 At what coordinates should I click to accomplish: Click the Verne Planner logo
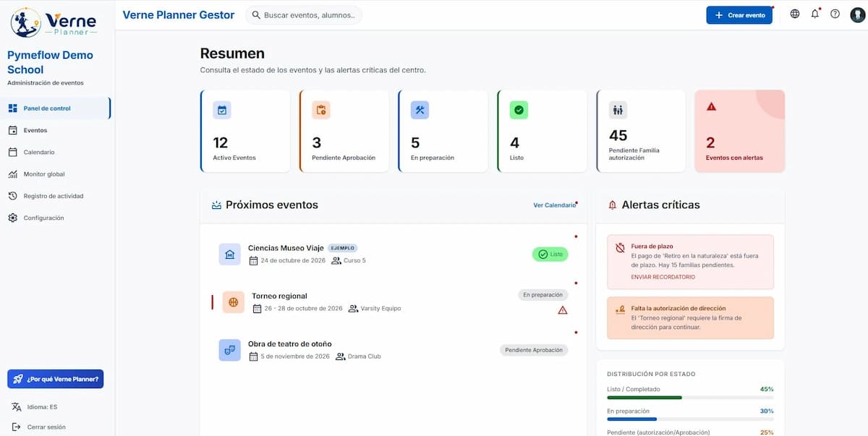coord(54,22)
